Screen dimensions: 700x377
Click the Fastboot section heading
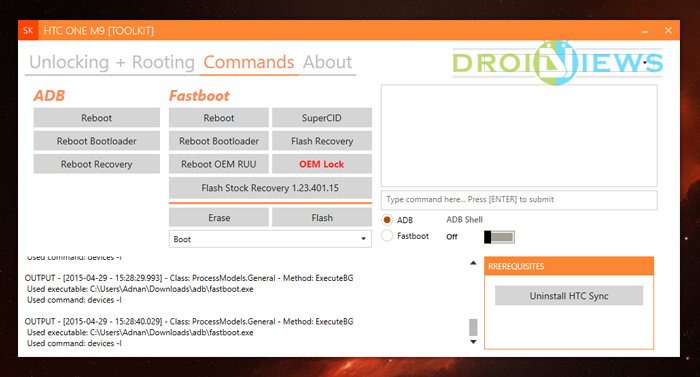(199, 96)
